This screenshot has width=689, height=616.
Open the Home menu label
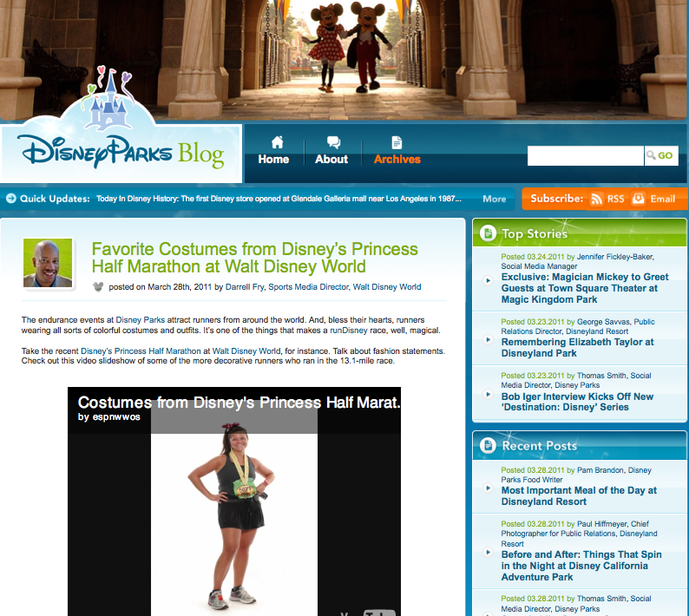273,159
